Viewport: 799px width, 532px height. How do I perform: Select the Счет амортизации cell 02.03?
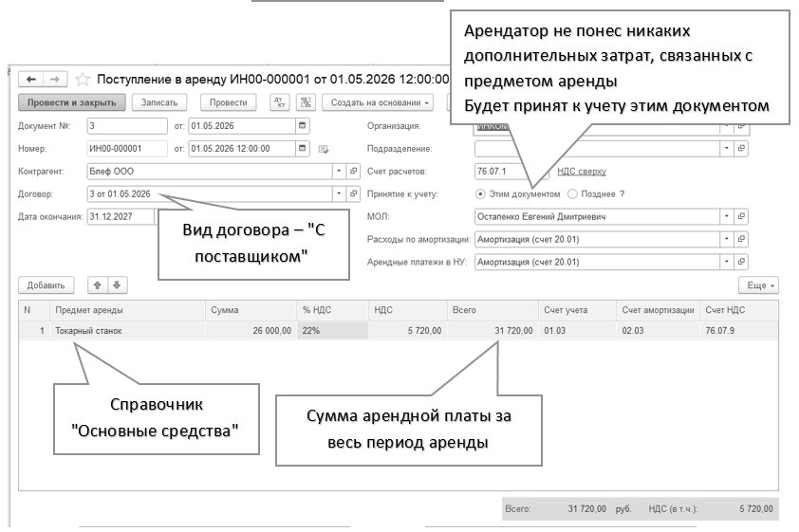pyautogui.click(x=659, y=331)
